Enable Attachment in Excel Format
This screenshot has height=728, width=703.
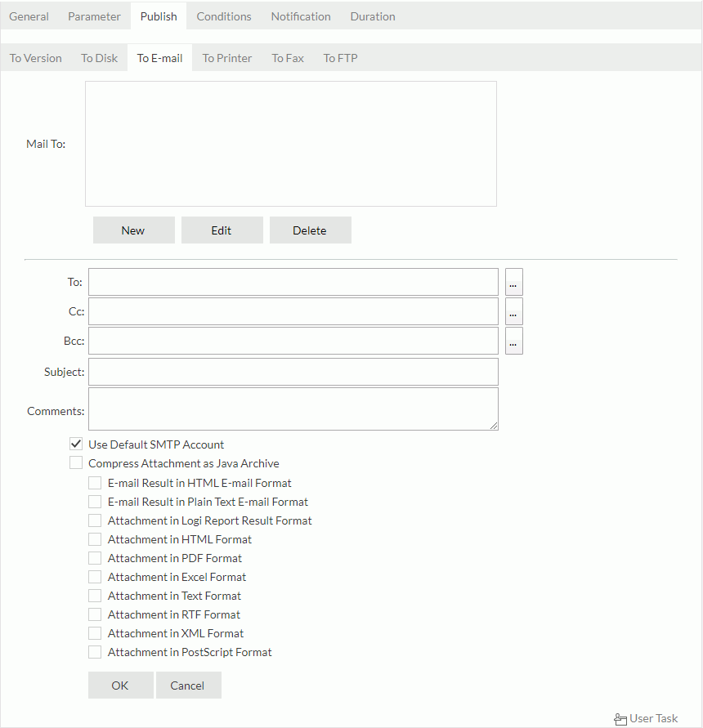click(x=95, y=577)
